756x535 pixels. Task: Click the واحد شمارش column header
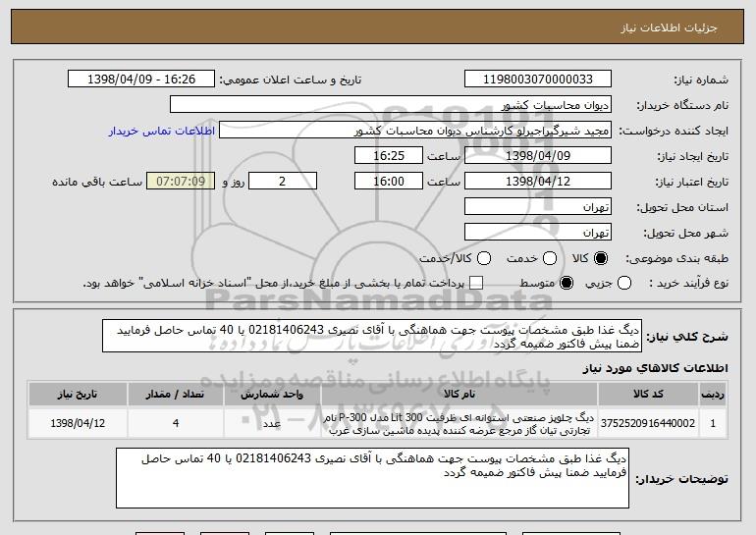(x=272, y=395)
